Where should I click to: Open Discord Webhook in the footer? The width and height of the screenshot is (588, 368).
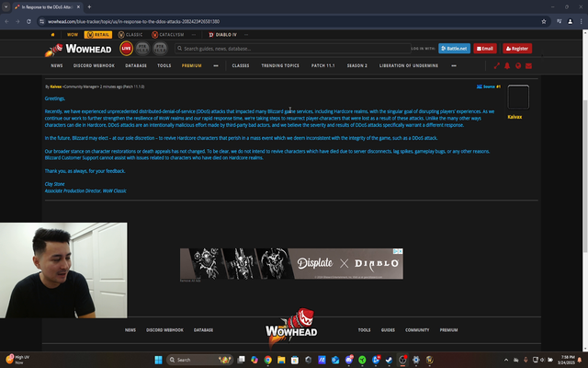click(164, 330)
